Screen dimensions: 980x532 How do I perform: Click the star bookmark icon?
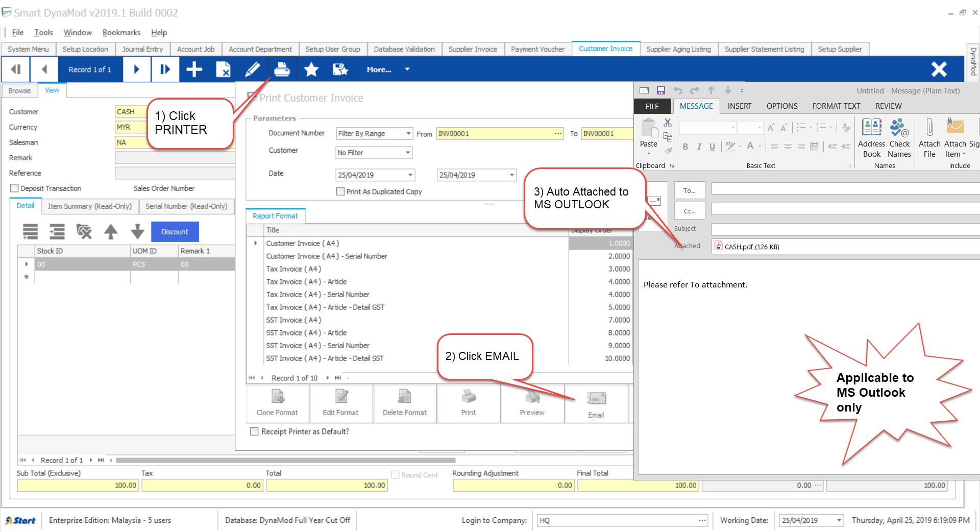click(x=311, y=69)
